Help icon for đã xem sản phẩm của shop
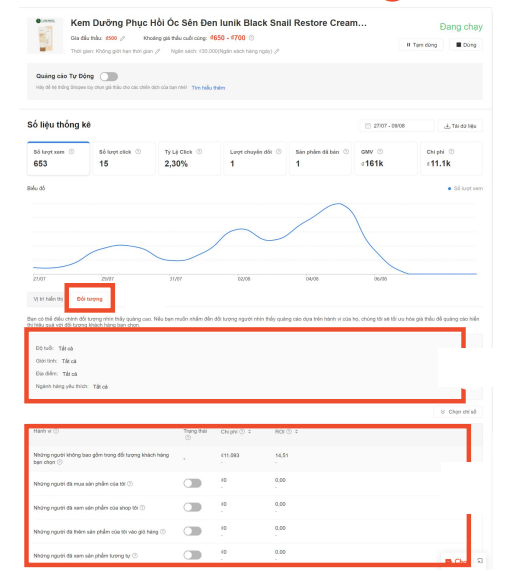Screen dimensions: 511x573 click(143, 508)
